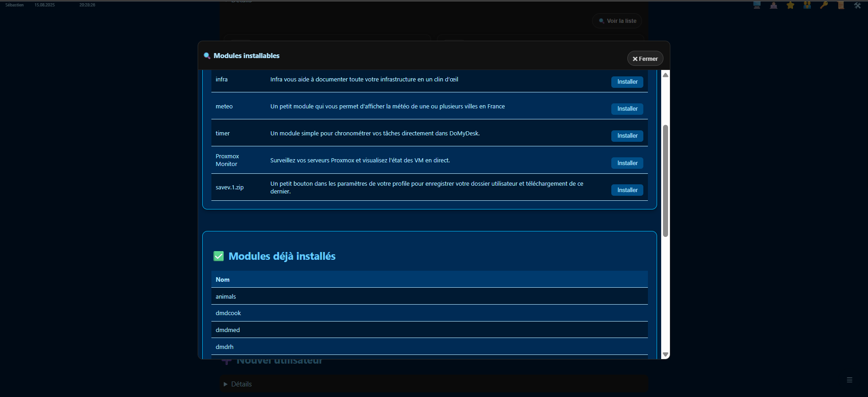The image size is (868, 397).
Task: Open the hamburger menu at bottom right
Action: [849, 380]
